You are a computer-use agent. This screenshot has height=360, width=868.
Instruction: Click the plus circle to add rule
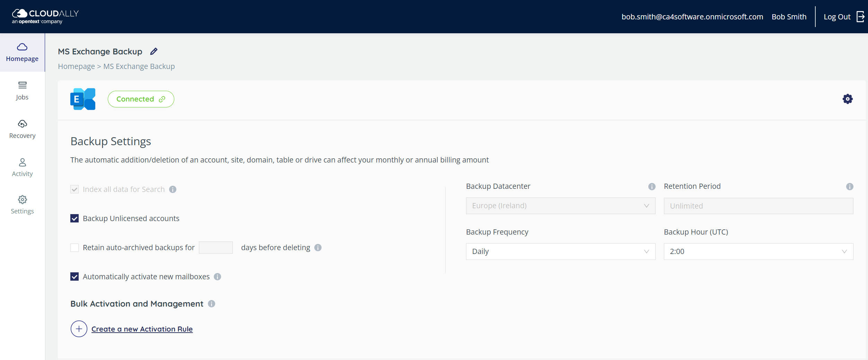79,329
